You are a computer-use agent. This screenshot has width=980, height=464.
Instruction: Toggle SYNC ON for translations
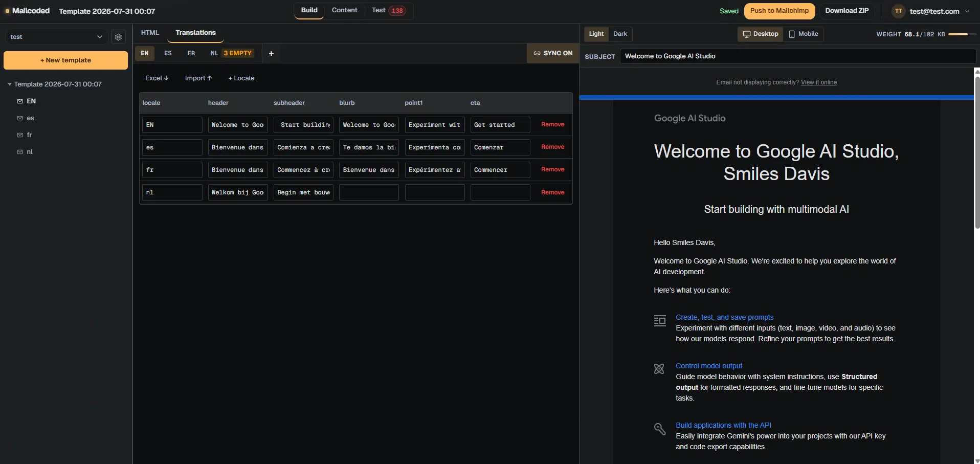[x=553, y=53]
